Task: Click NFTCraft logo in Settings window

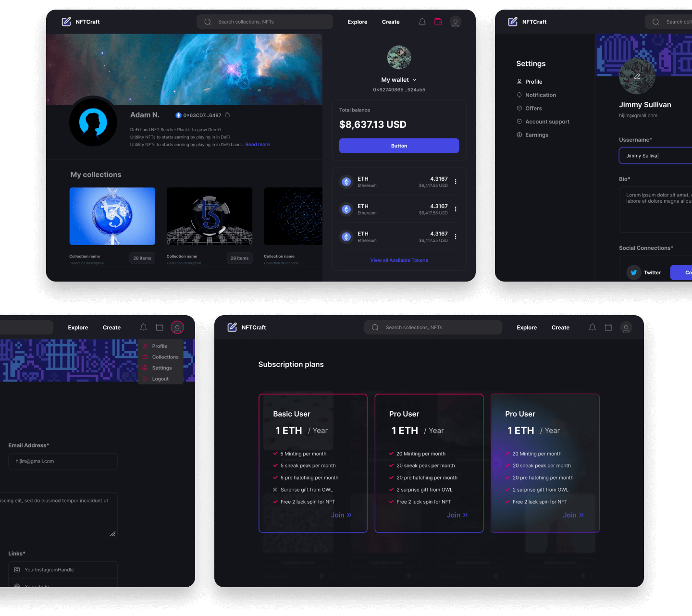Action: tap(527, 22)
